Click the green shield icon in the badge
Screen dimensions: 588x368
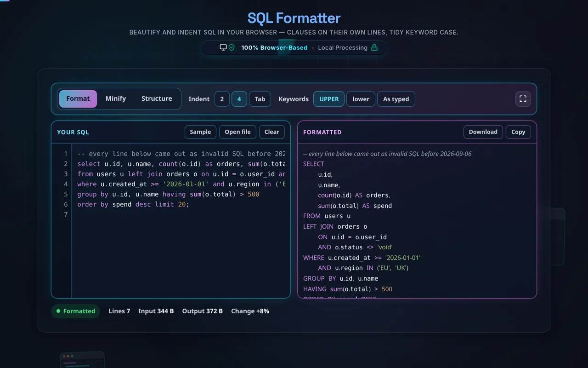(x=232, y=47)
